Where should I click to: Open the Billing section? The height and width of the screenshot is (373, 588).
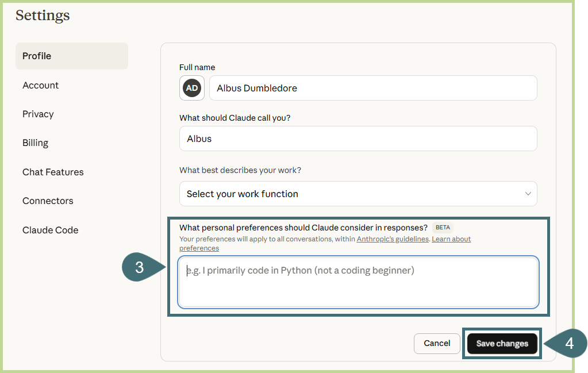point(35,143)
